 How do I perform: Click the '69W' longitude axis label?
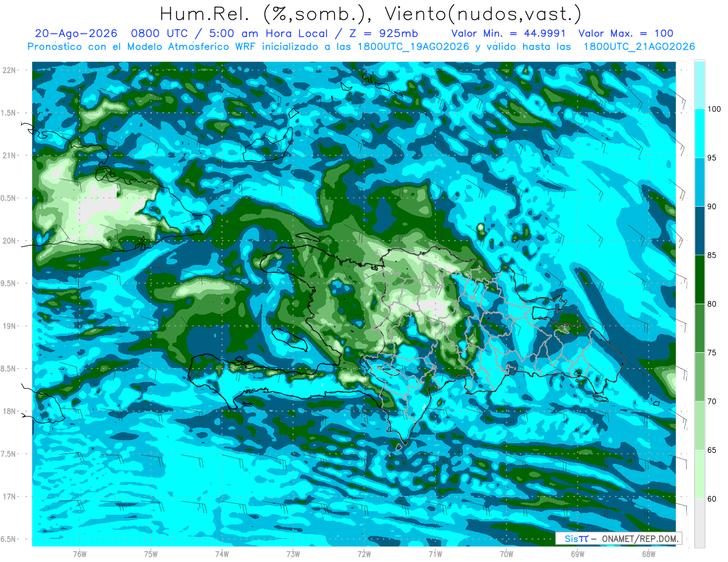pos(578,554)
